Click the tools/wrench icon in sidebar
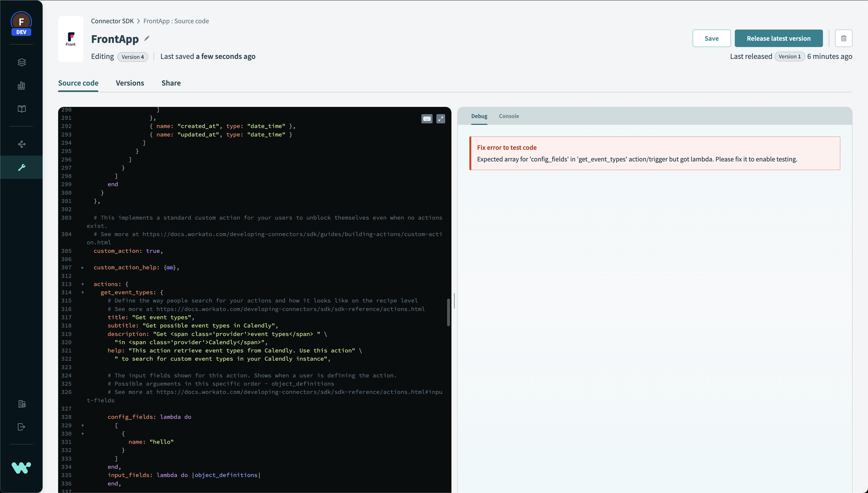 pos(22,167)
